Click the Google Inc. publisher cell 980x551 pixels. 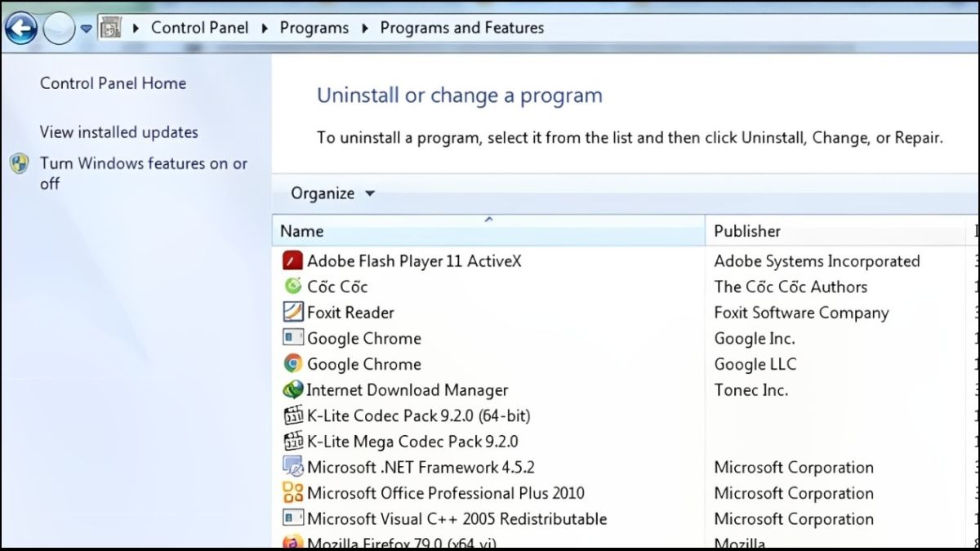click(x=754, y=338)
